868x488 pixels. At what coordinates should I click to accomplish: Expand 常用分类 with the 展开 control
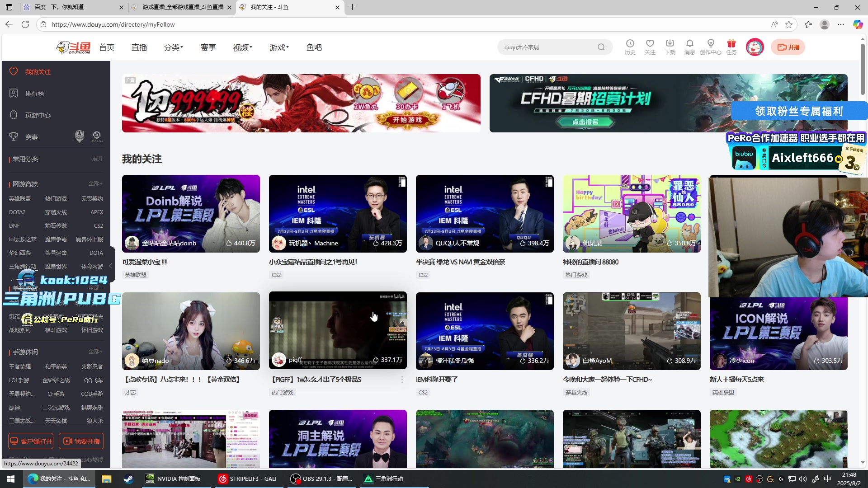[x=98, y=159]
